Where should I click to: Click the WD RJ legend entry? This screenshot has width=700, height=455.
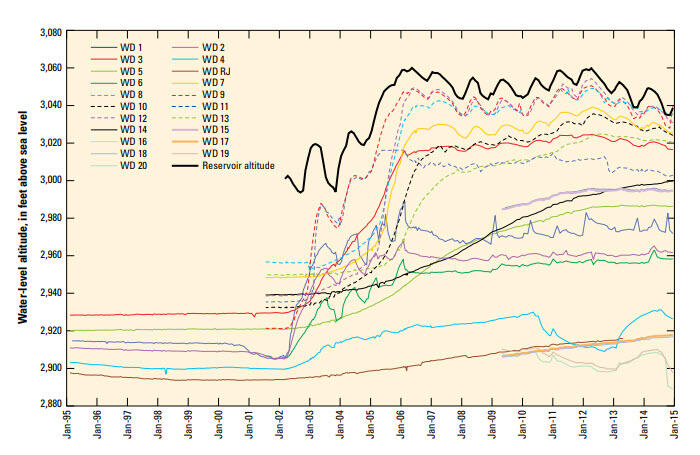[217, 72]
